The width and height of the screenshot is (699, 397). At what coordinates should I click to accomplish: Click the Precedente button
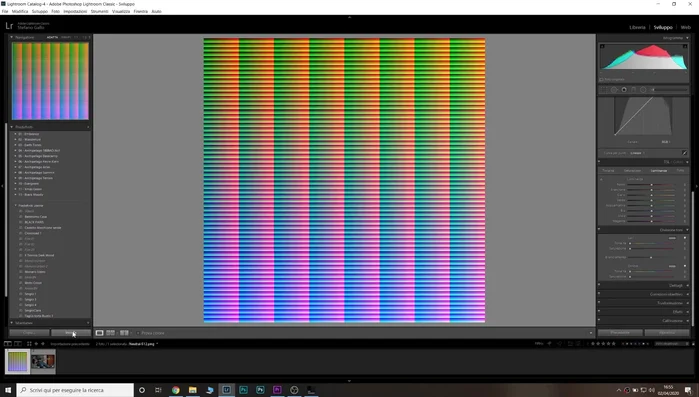(620, 333)
